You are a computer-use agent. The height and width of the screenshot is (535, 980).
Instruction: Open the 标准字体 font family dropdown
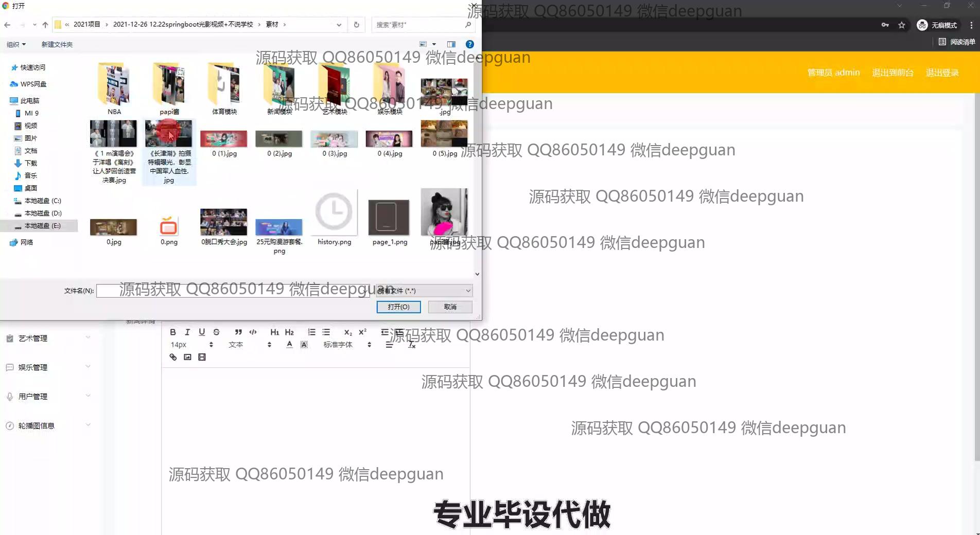pos(347,345)
